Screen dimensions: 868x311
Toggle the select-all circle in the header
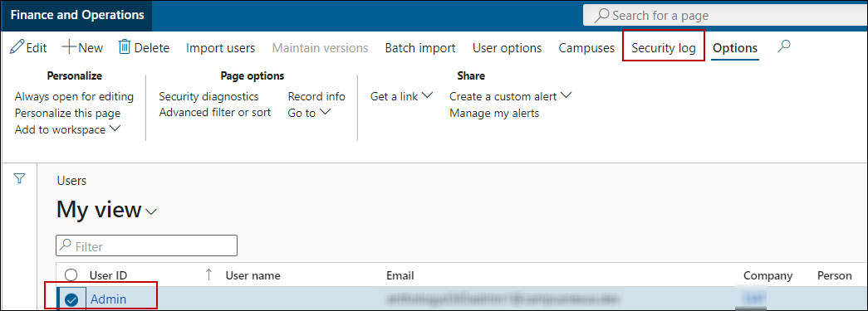[71, 275]
